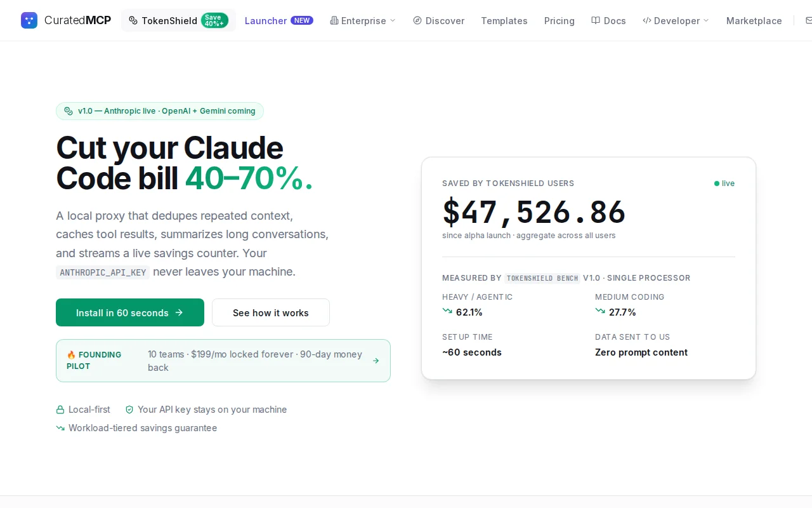
Task: Click the chevron next to Enterprise
Action: tap(393, 20)
